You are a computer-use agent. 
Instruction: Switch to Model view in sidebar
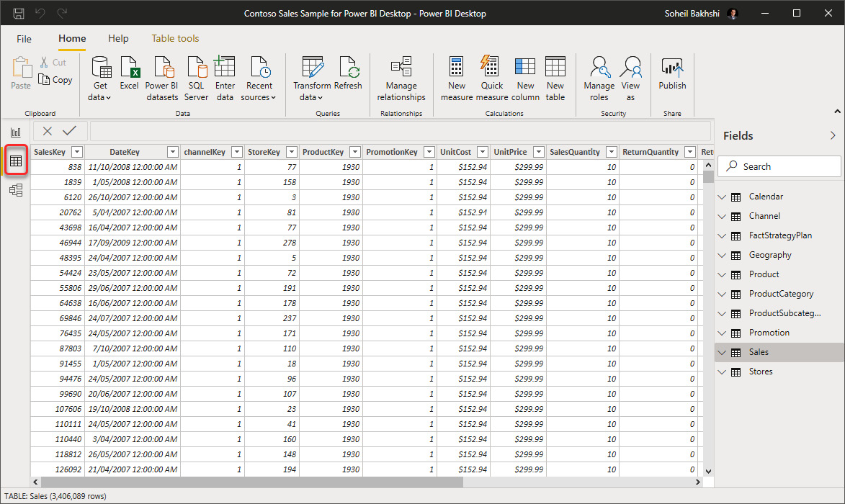(x=16, y=190)
